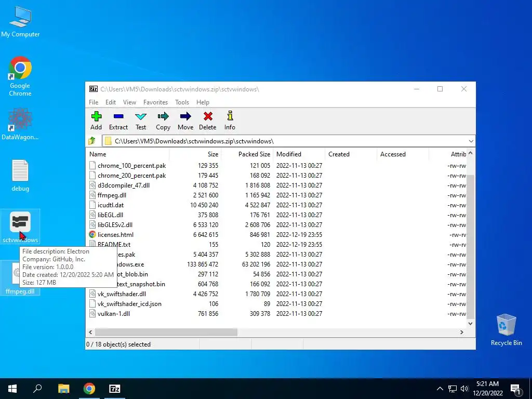
Task: Click the horizontal scrollbar left arrow
Action: click(90, 332)
